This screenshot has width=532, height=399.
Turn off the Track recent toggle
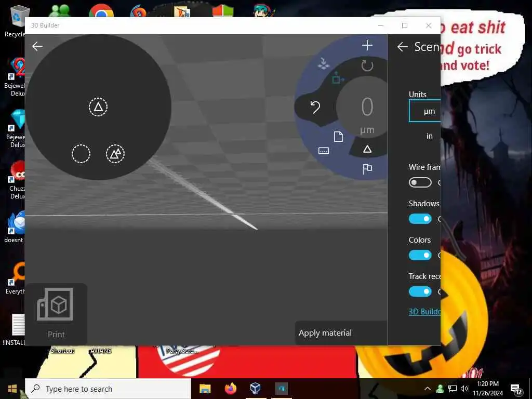420,291
